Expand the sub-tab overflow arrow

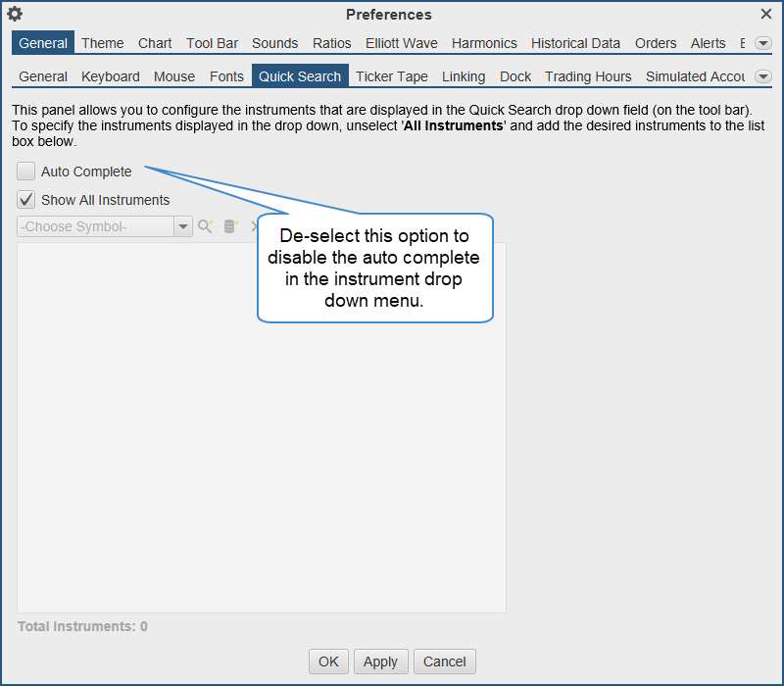pos(762,76)
